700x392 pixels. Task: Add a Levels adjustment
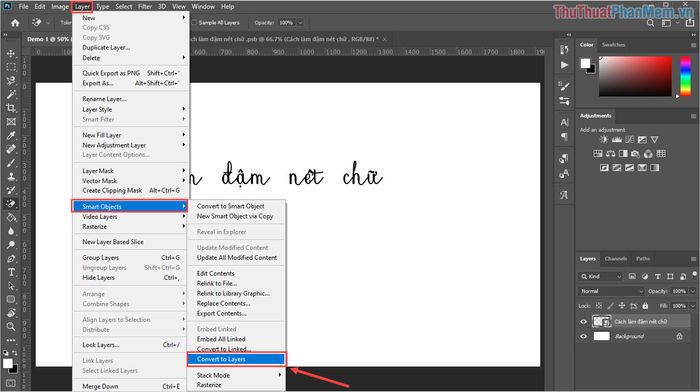(617, 140)
